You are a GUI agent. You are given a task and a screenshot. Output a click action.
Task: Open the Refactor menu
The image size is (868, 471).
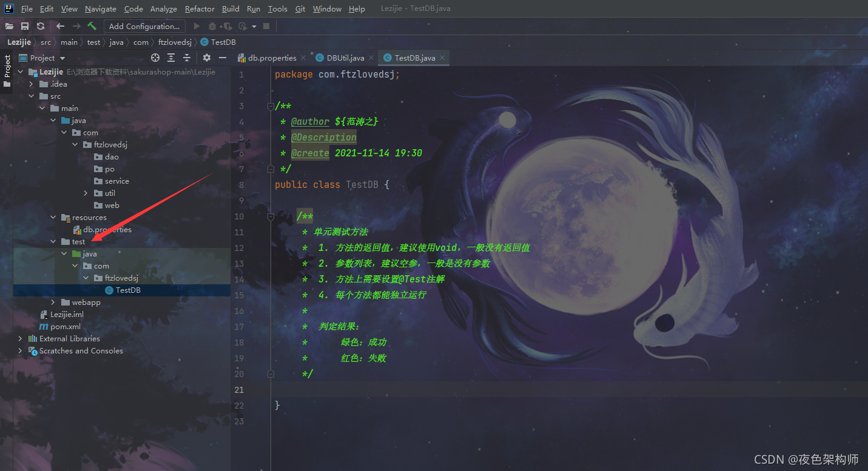200,8
